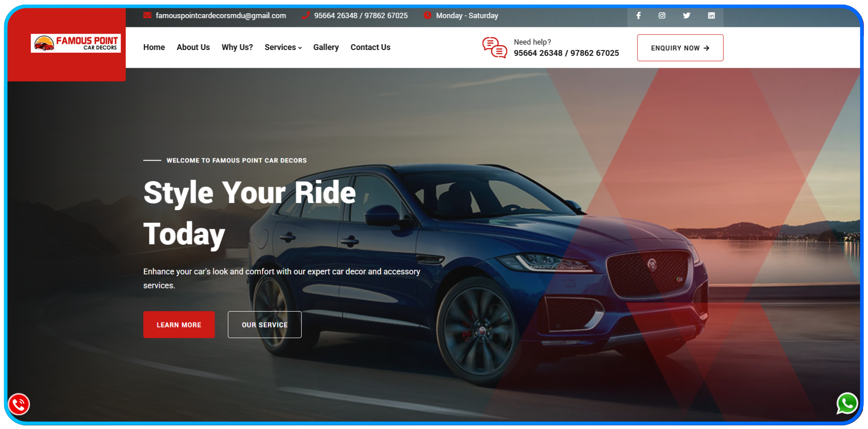Screen dimensions: 868x429
Task: Tap the floating WhatsApp chat icon
Action: (847, 404)
